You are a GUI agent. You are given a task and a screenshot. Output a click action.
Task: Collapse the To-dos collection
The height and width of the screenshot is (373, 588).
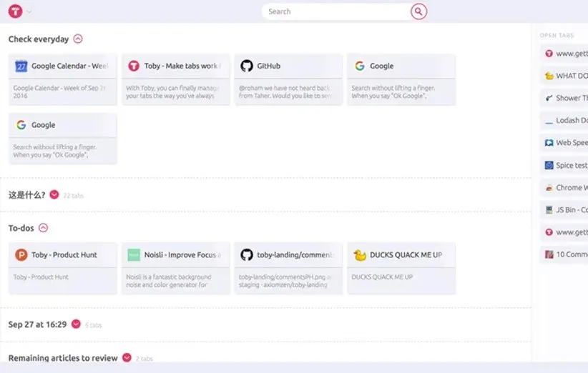tap(43, 228)
